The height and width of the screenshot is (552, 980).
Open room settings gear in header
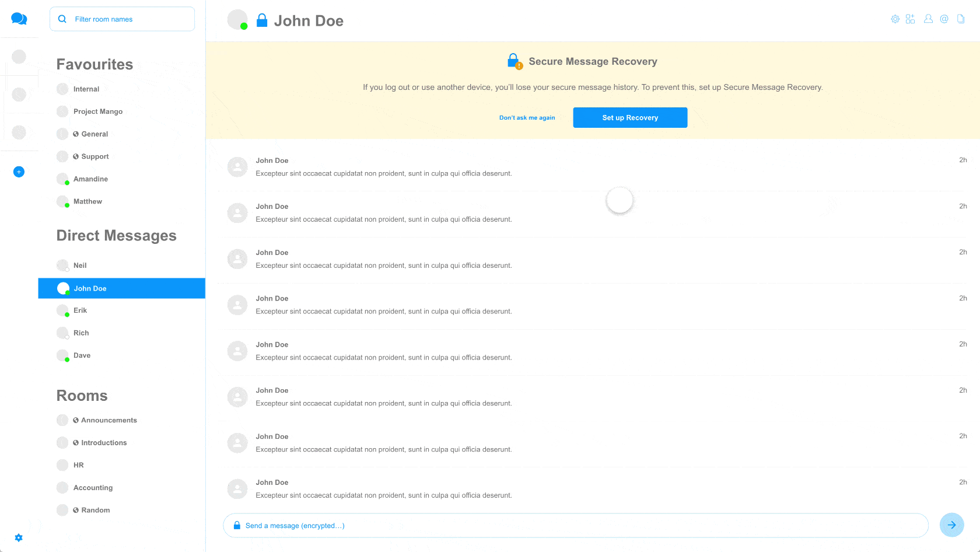coord(895,19)
